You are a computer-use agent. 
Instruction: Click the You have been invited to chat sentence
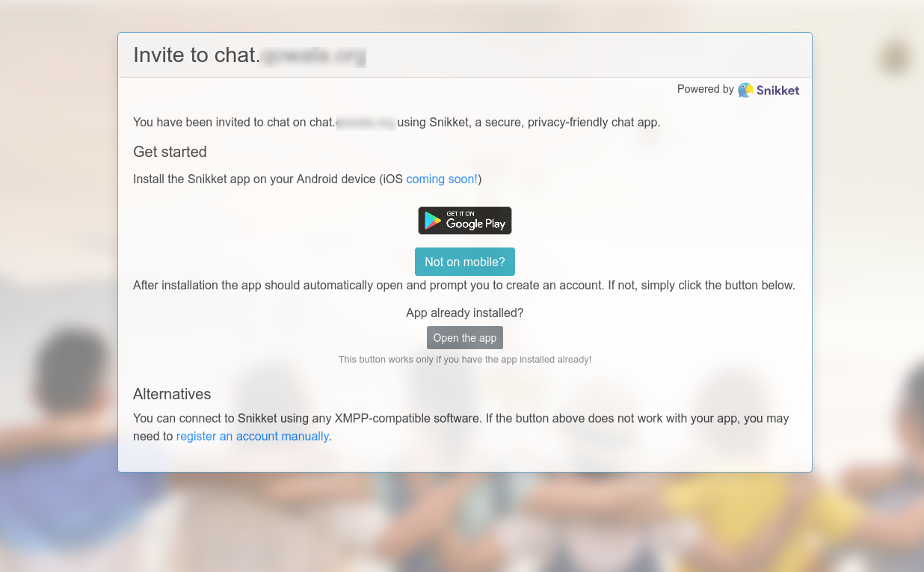(x=397, y=122)
